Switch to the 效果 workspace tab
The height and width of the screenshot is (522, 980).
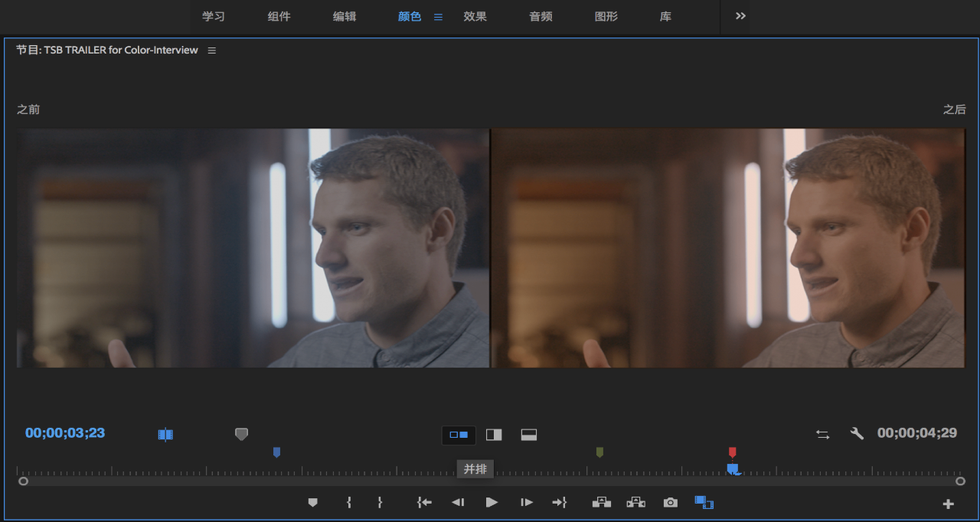(x=475, y=17)
